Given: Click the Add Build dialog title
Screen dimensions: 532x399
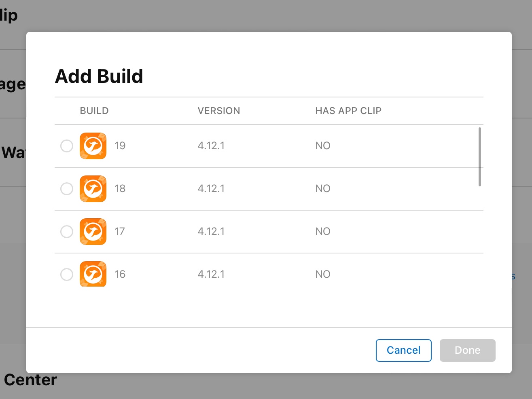Looking at the screenshot, I should pos(99,76).
